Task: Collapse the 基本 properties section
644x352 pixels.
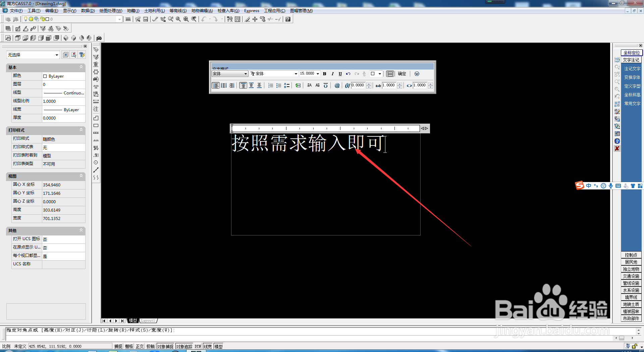Action: [x=81, y=67]
